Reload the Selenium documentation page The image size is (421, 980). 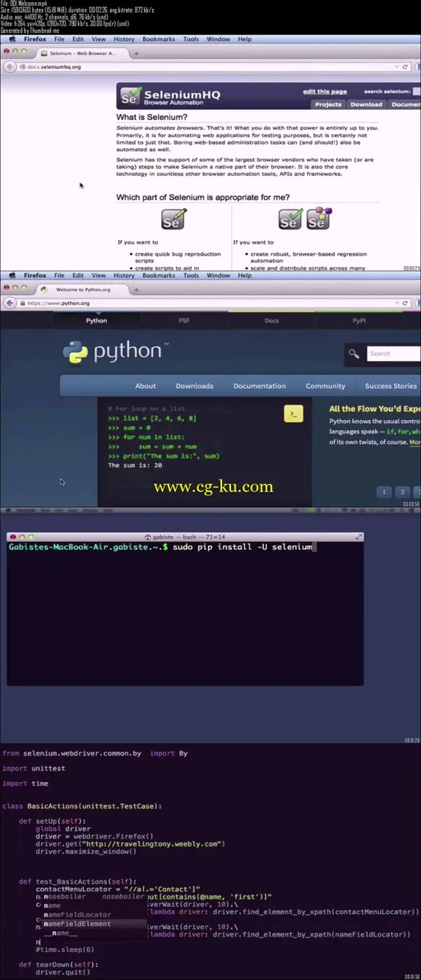pyautogui.click(x=405, y=67)
